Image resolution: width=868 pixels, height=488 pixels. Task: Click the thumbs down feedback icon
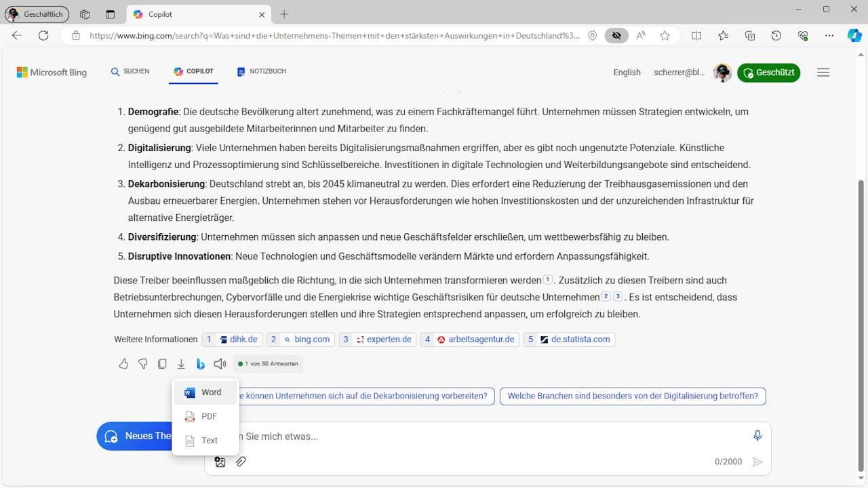142,364
